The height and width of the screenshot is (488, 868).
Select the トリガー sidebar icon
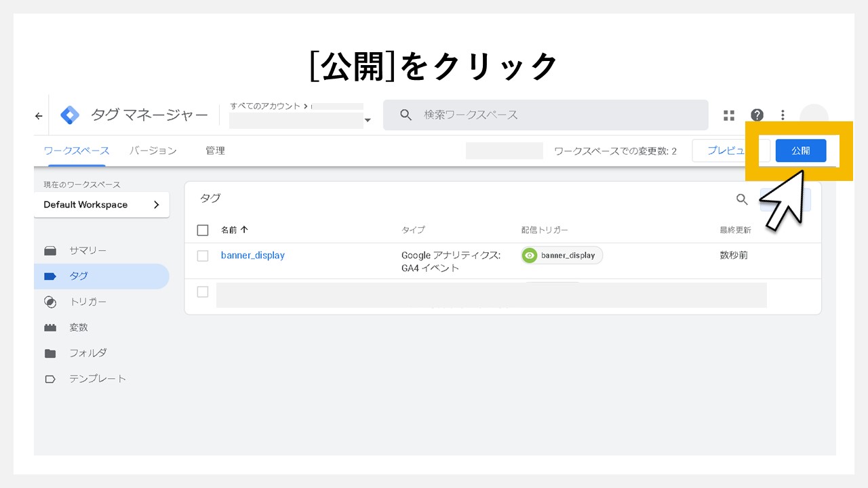point(51,302)
